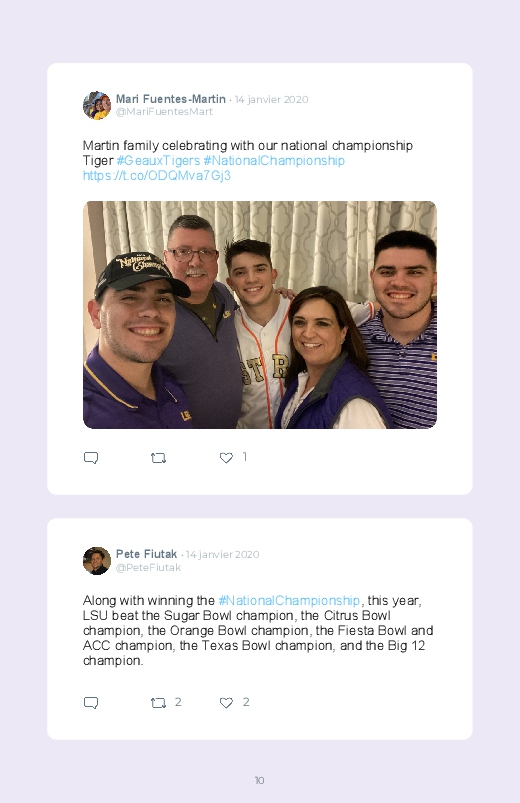This screenshot has width=520, height=803.
Task: Click the reply icon on Mari's tweet
Action: point(91,458)
